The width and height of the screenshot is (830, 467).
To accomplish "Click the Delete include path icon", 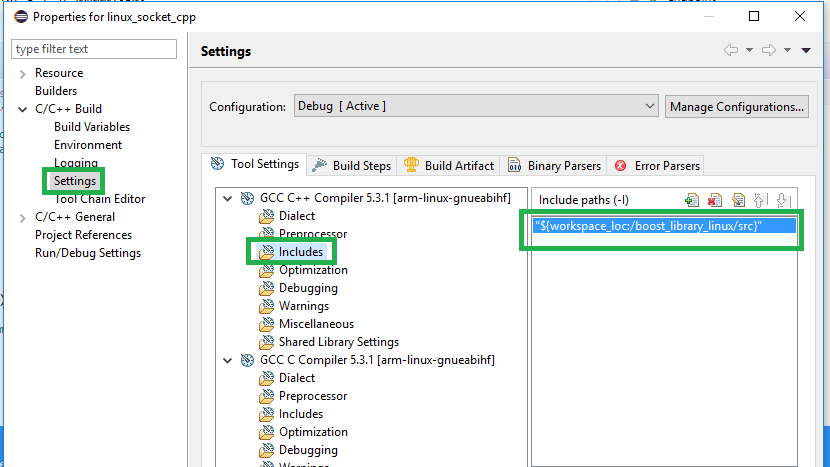I will [715, 200].
